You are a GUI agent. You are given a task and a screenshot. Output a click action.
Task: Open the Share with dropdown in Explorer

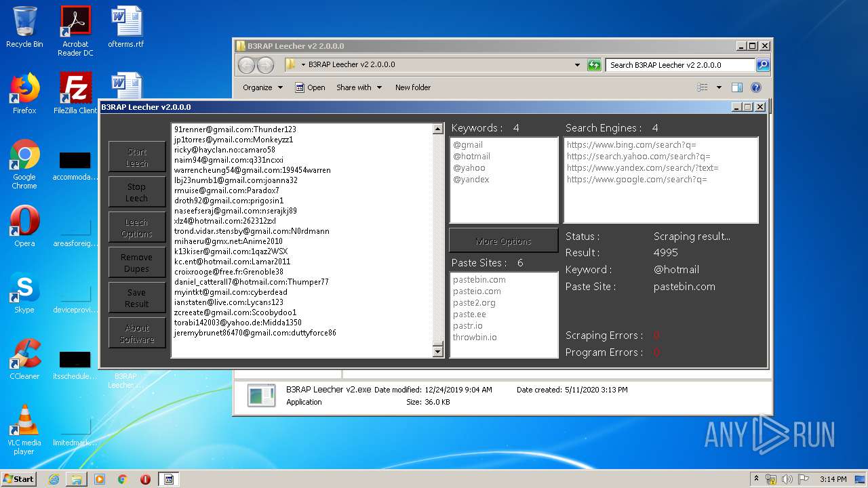click(359, 87)
